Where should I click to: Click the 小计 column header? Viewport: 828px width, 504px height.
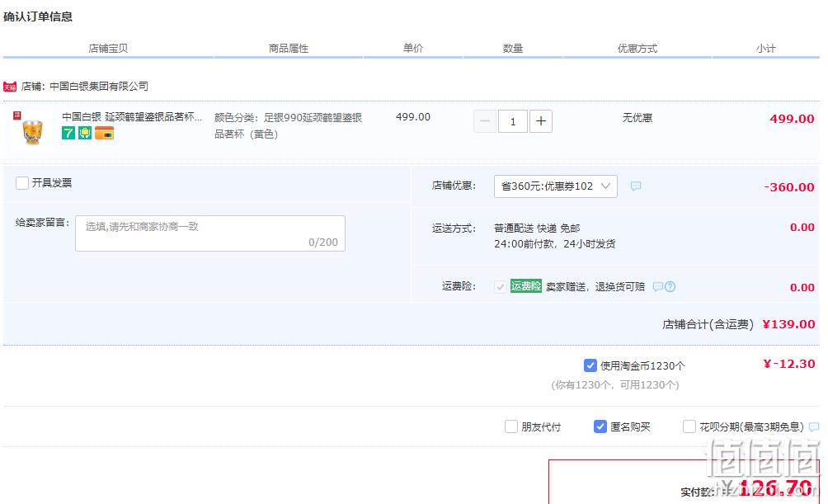(765, 49)
